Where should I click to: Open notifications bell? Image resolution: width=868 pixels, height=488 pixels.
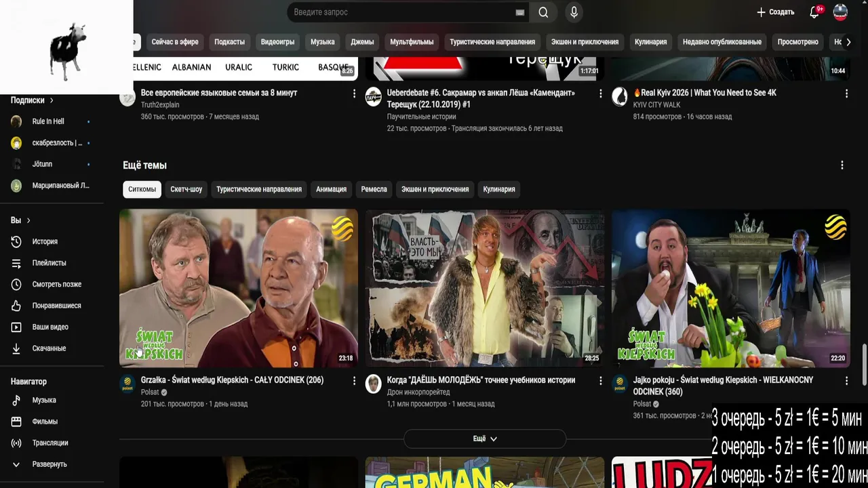click(x=815, y=12)
